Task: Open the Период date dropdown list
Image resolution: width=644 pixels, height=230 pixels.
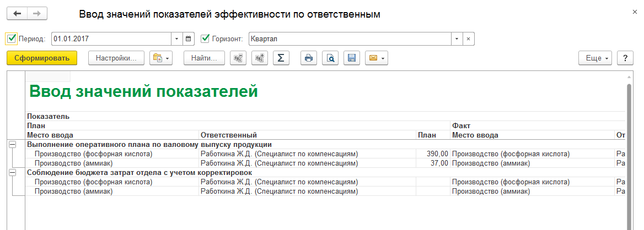Action: pos(177,39)
